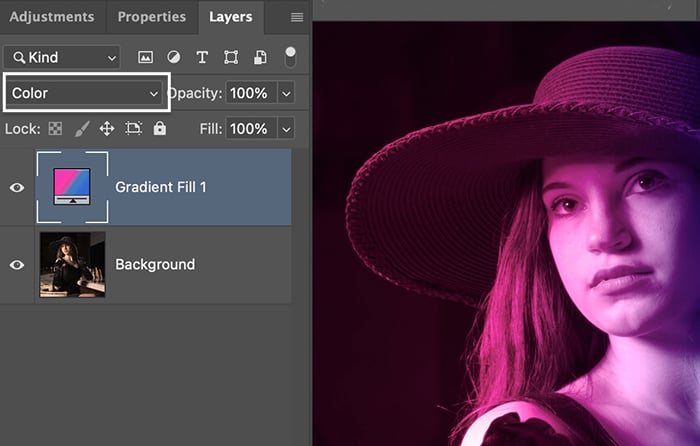700x446 pixels.
Task: Hide the Gradient Fill 1 layer
Action: pos(17,188)
